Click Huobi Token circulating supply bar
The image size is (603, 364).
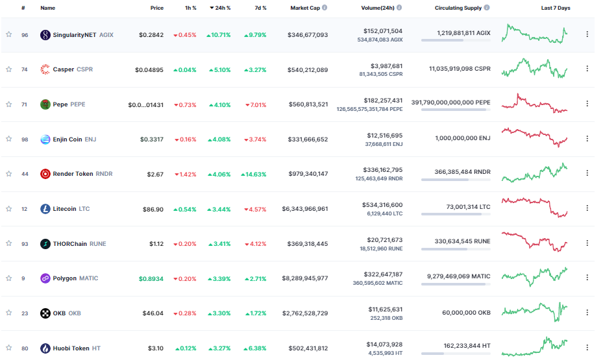pos(456,354)
